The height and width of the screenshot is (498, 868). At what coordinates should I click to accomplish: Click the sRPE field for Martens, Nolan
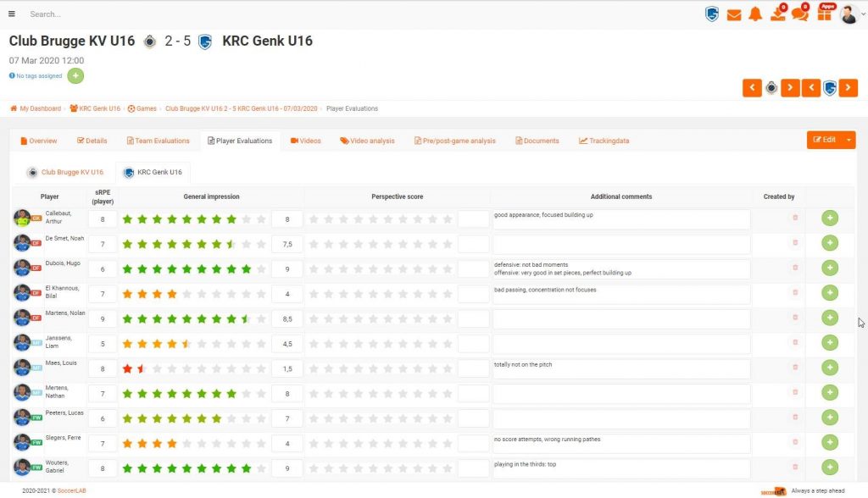point(103,318)
